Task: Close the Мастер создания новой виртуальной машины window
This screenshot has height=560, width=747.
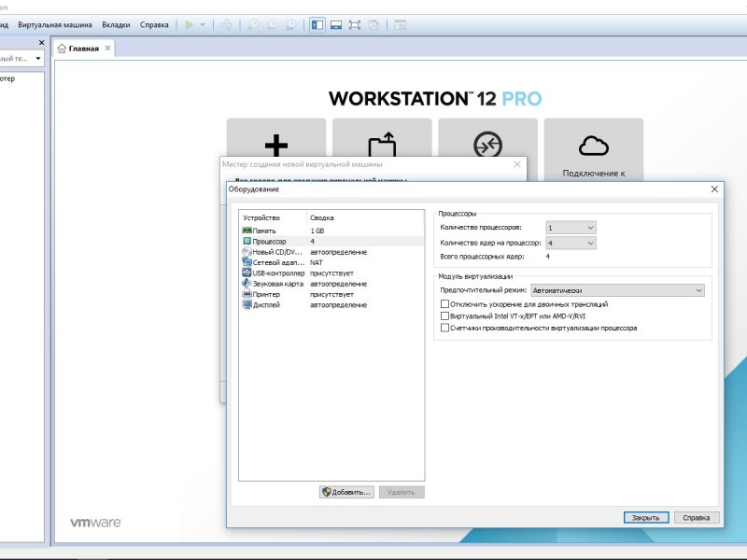Action: point(517,164)
